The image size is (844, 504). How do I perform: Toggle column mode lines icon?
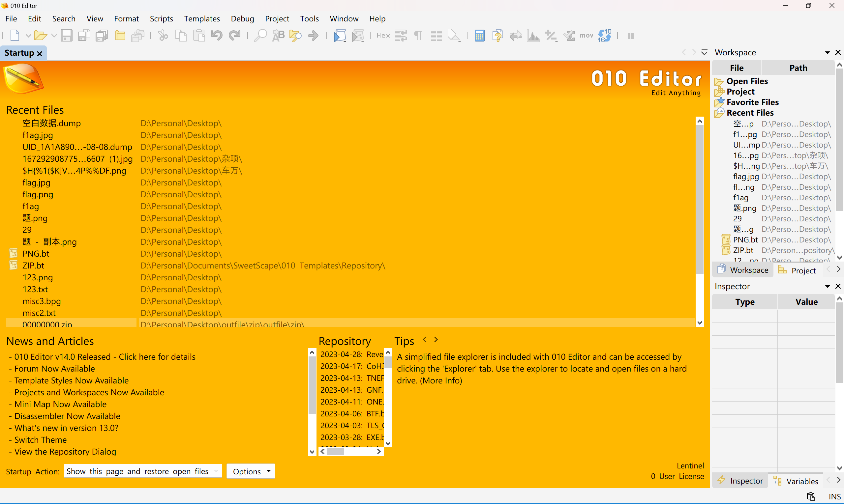tap(436, 35)
